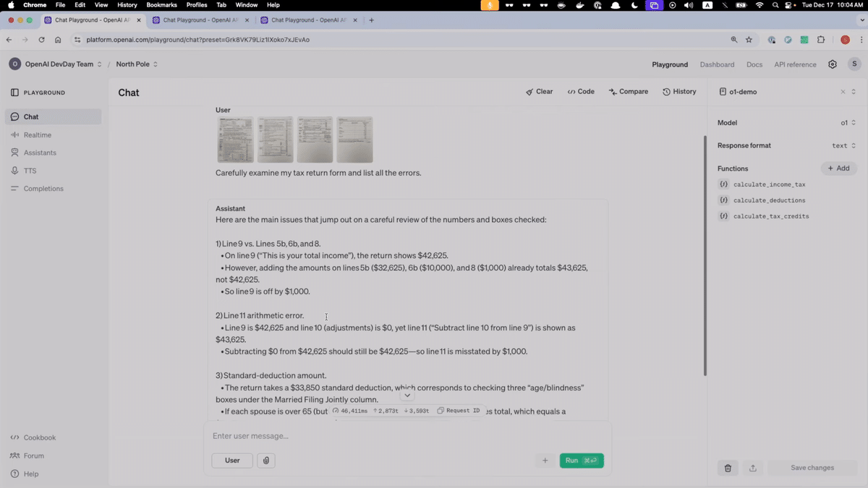
Task: Open the Response format dropdown
Action: (x=842, y=145)
